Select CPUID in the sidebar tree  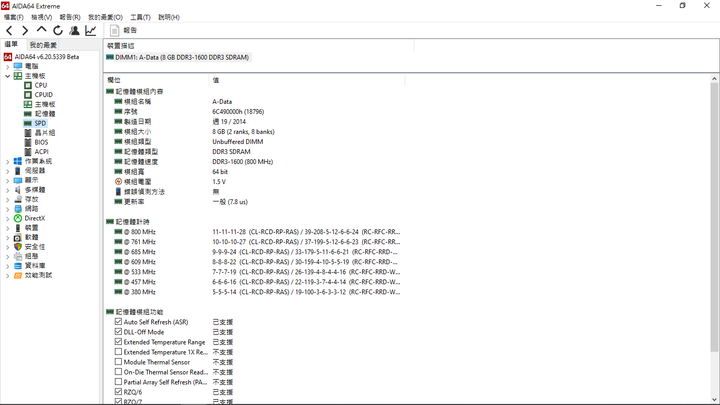44,95
